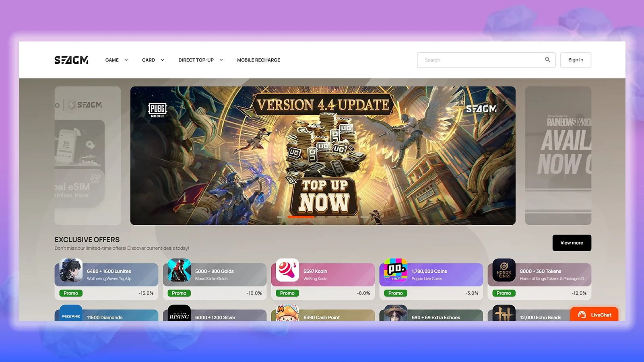644x362 pixels.
Task: Click the 'Honor of Kings Tokens & Packages' subtitle
Action: [553, 279]
